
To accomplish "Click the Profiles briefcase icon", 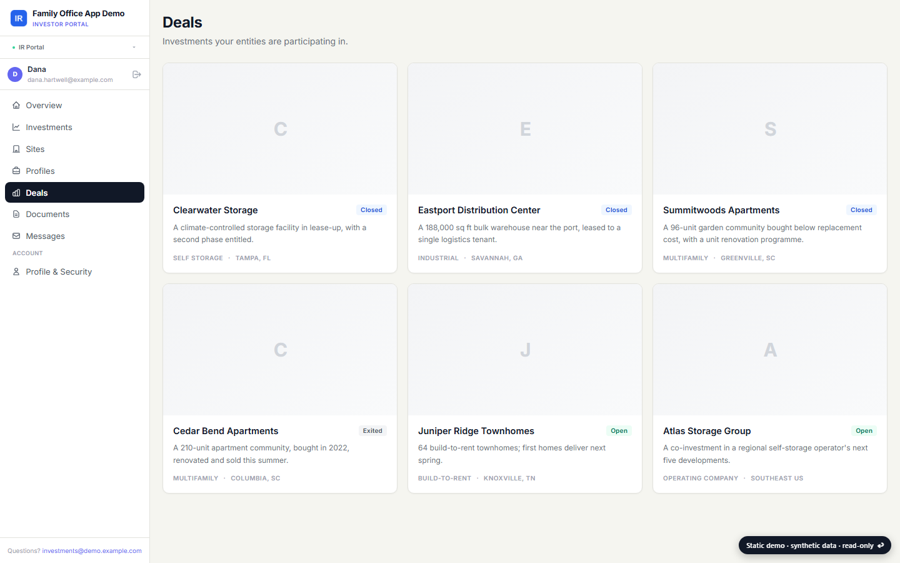I will pyautogui.click(x=16, y=170).
